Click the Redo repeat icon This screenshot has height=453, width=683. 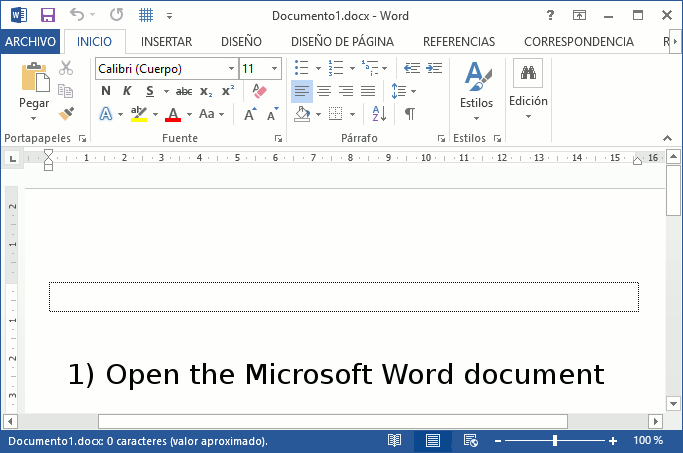116,15
